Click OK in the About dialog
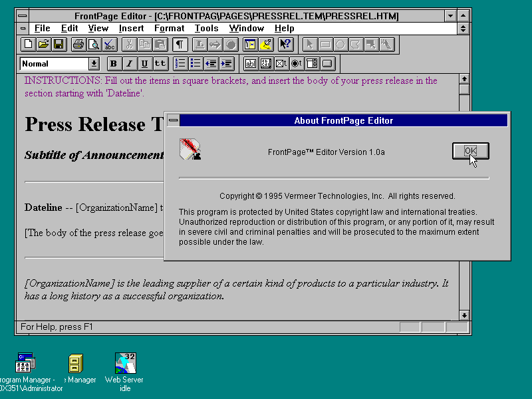The height and width of the screenshot is (399, 532). pos(471,151)
